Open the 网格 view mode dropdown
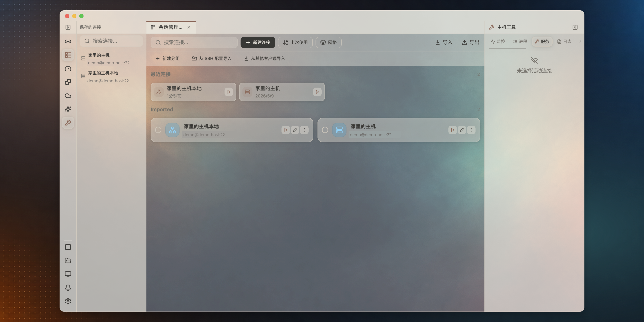The height and width of the screenshot is (322, 644). [x=329, y=42]
